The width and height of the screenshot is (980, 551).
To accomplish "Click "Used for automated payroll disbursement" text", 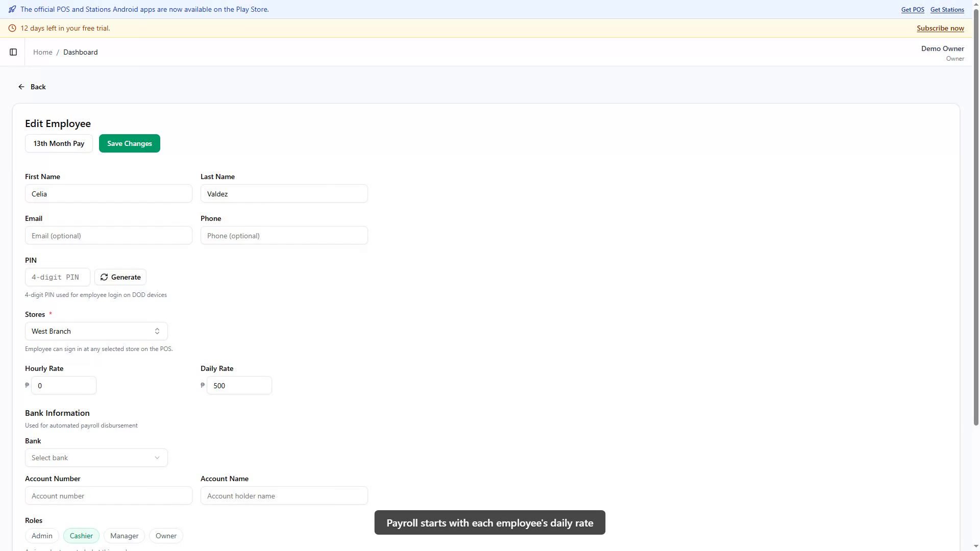I will pos(81,425).
